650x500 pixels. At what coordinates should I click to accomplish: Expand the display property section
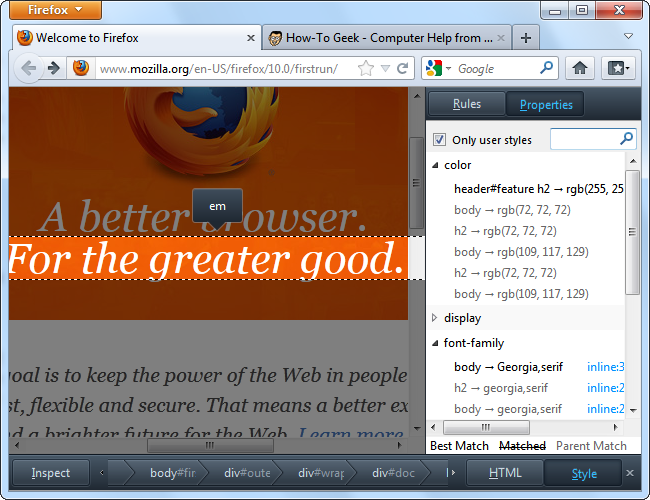point(434,318)
